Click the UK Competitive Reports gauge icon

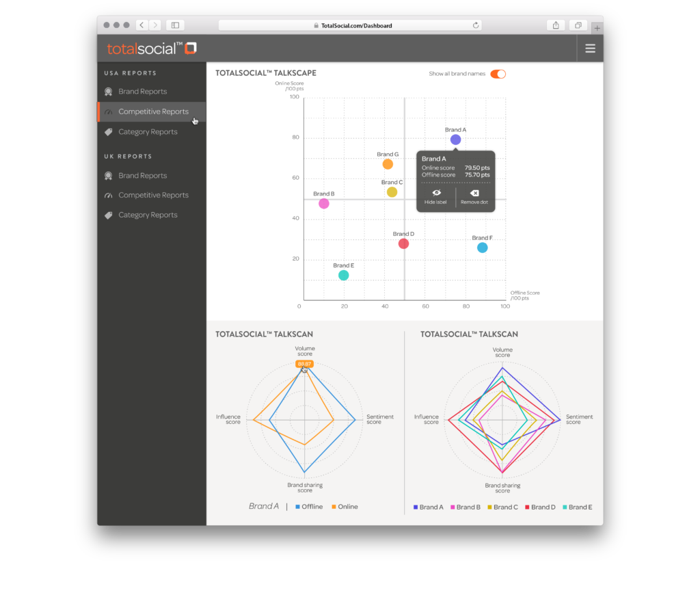109,196
